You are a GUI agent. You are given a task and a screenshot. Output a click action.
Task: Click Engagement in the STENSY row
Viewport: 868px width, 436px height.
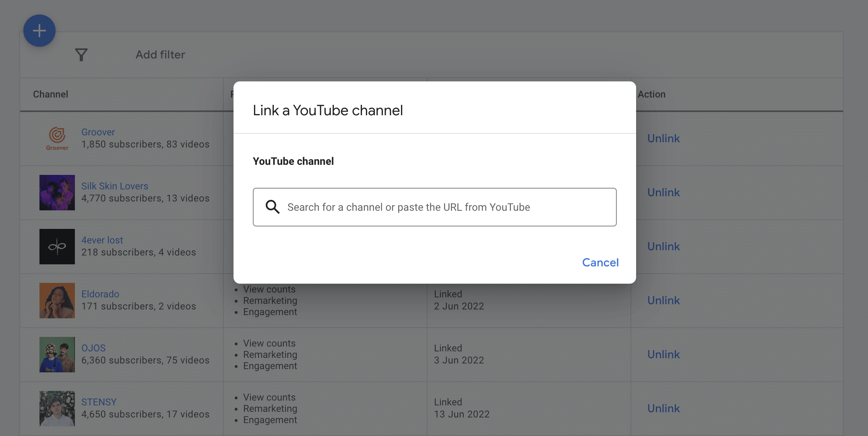point(270,420)
